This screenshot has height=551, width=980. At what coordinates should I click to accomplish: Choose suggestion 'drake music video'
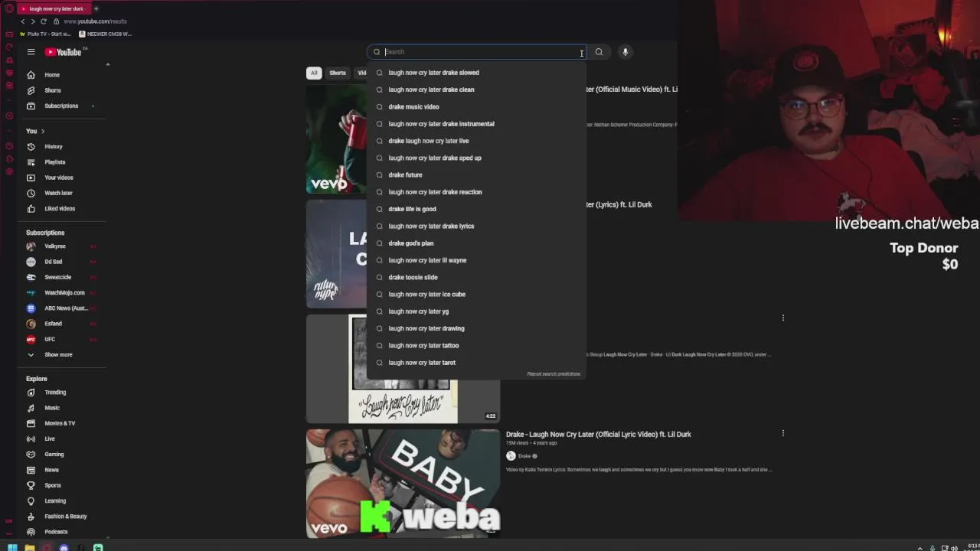476,106
